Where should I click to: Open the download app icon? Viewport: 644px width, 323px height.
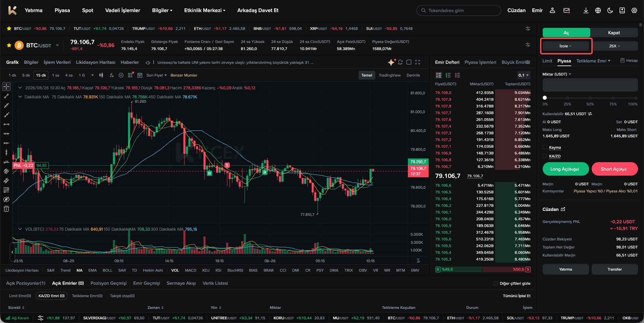tap(586, 10)
